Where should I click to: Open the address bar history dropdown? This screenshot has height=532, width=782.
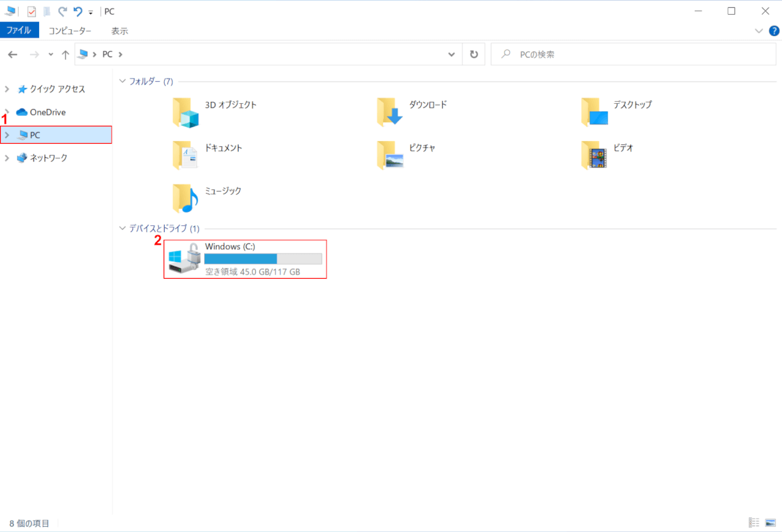click(452, 55)
